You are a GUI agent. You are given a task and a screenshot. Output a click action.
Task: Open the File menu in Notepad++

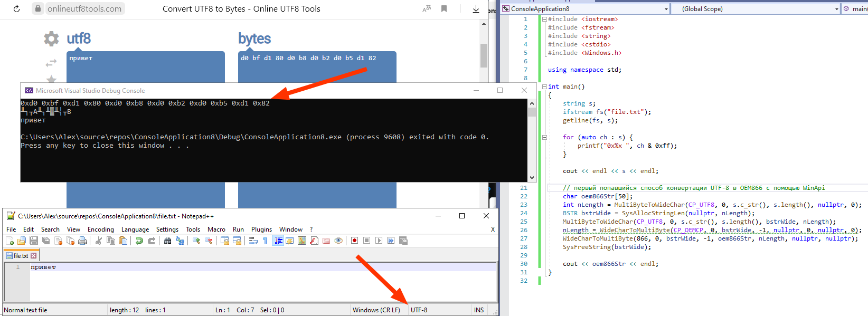[x=11, y=229]
